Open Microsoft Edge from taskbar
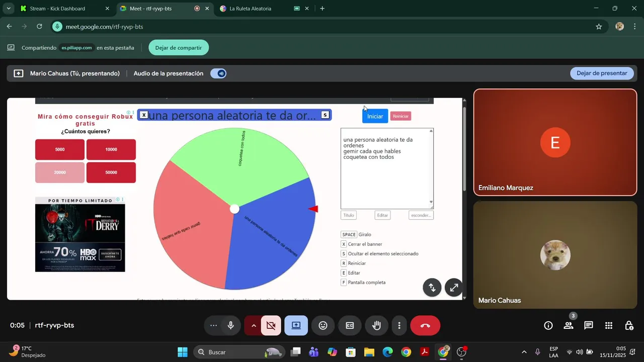The image size is (644, 362). point(387,352)
